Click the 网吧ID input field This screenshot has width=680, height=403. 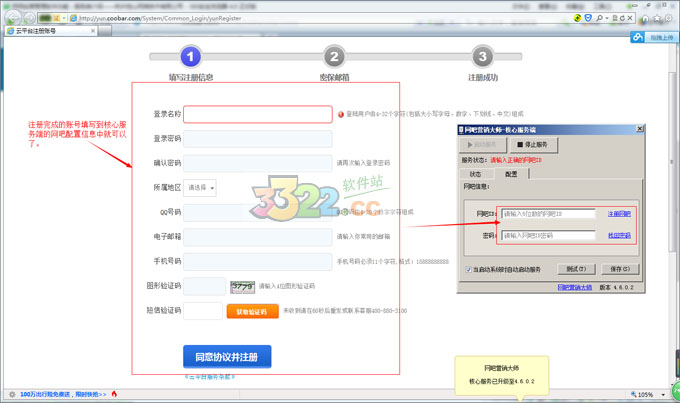click(548, 214)
